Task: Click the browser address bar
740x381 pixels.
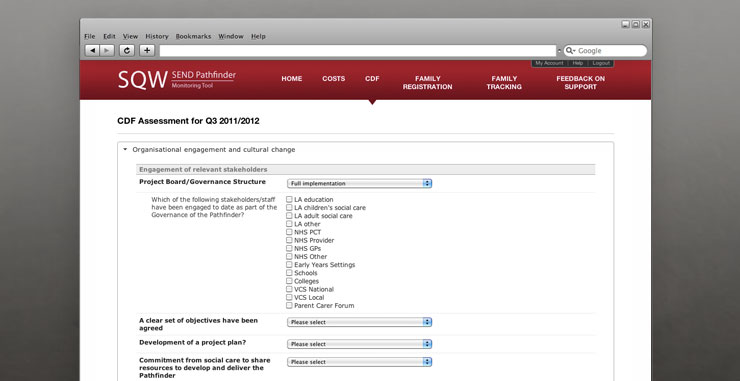Action: pyautogui.click(x=358, y=51)
